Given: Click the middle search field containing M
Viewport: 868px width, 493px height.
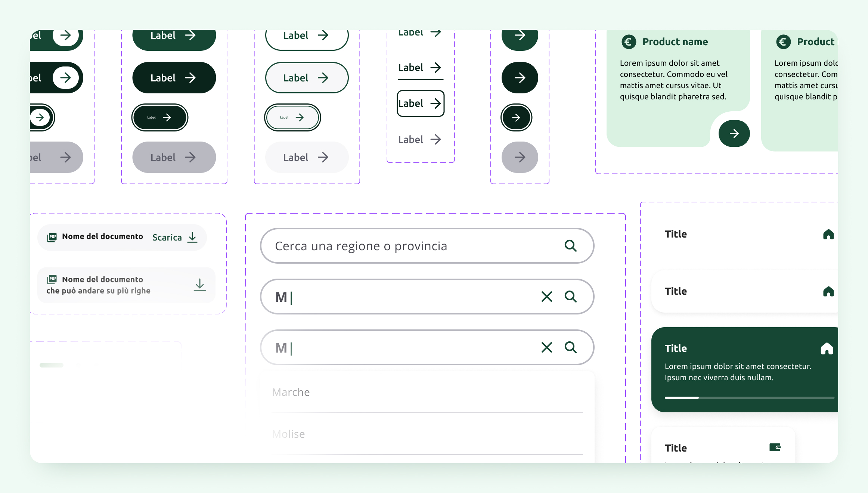Looking at the screenshot, I should 427,297.
